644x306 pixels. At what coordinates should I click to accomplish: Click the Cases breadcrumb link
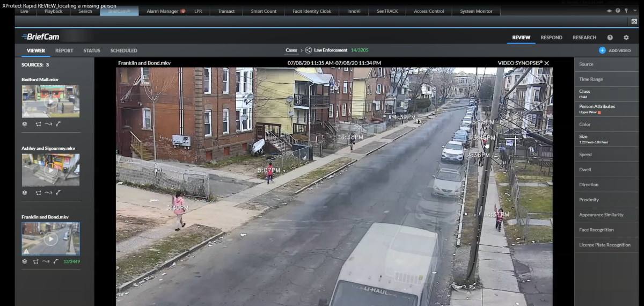[291, 50]
